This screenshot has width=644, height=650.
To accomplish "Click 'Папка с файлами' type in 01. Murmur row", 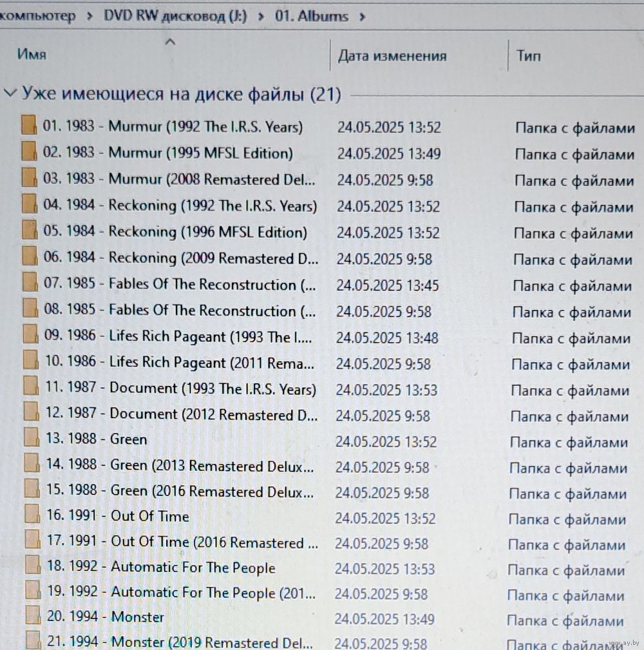I will [x=575, y=128].
